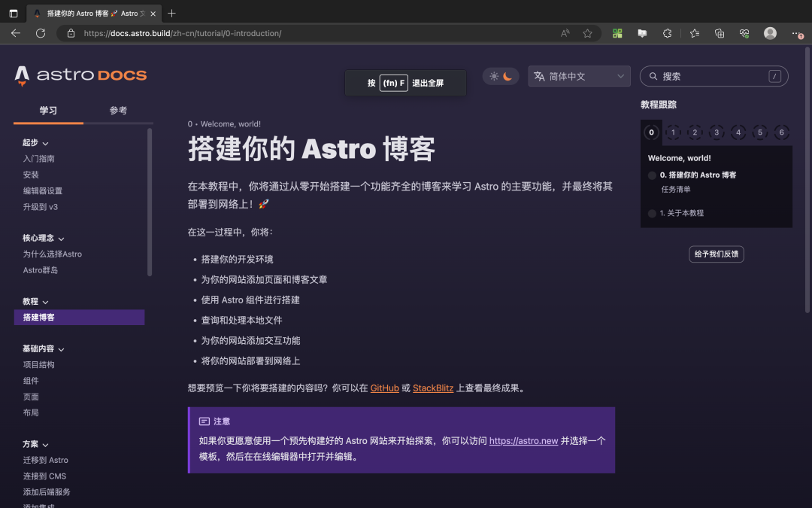Open the 简体中文 language dropdown

pyautogui.click(x=579, y=76)
